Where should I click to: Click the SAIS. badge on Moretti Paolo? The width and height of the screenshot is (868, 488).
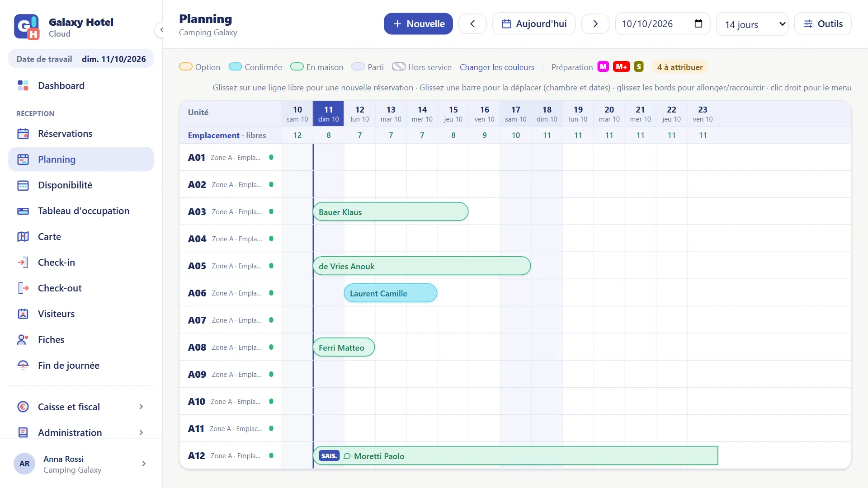click(x=329, y=456)
